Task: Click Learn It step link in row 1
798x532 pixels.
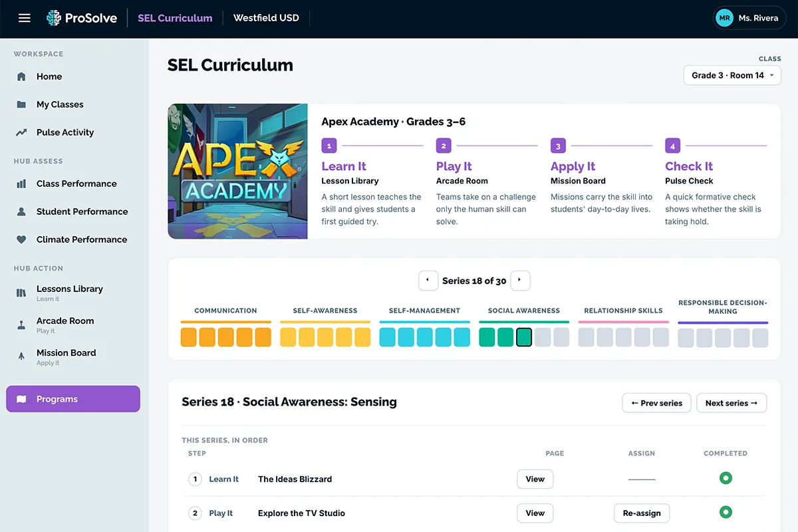Action: 224,479
